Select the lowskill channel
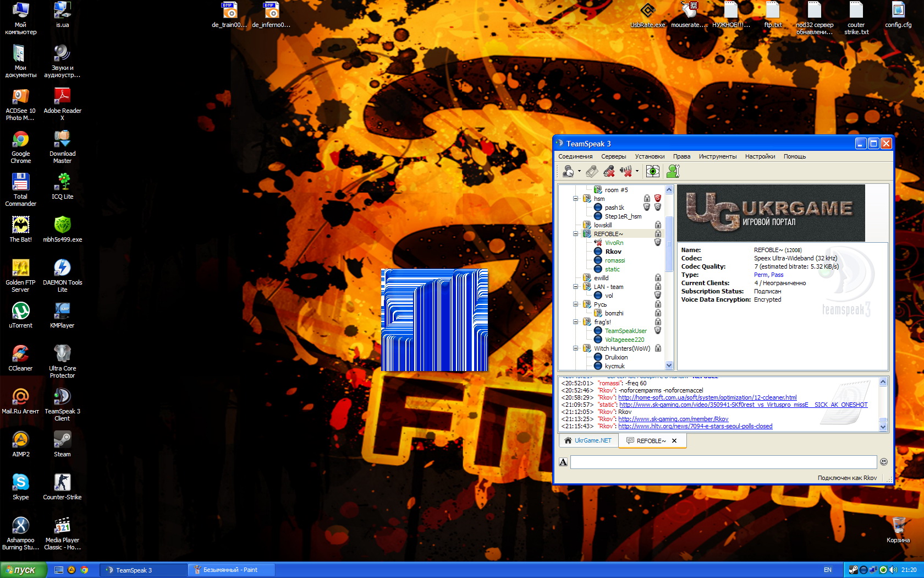924x578 pixels. click(x=603, y=225)
